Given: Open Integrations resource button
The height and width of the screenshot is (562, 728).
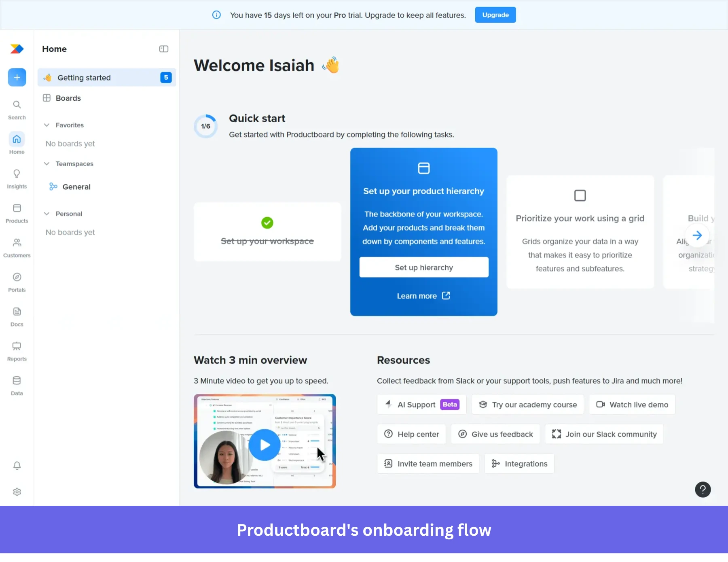Looking at the screenshot, I should click(x=519, y=464).
